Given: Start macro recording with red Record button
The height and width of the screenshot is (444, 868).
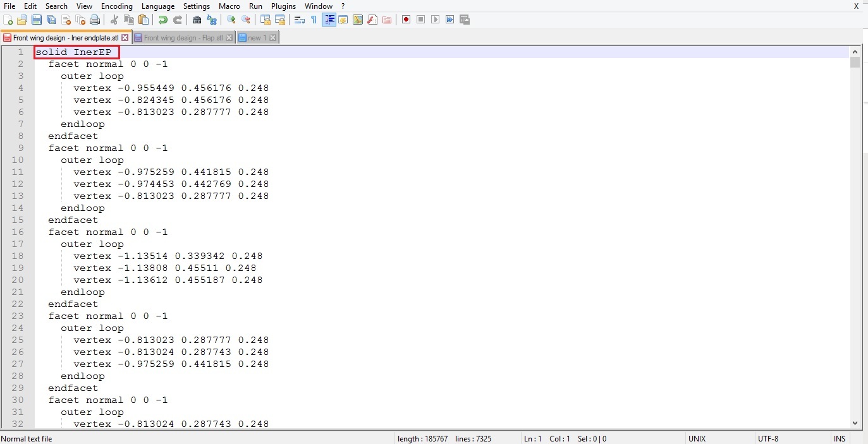Looking at the screenshot, I should point(406,20).
